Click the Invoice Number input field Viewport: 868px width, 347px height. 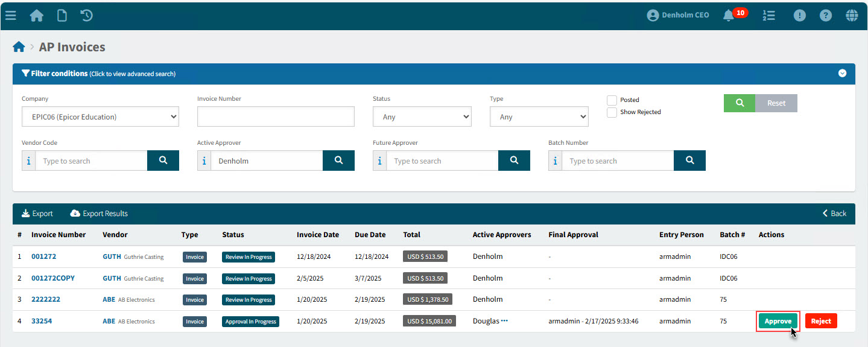pos(276,117)
